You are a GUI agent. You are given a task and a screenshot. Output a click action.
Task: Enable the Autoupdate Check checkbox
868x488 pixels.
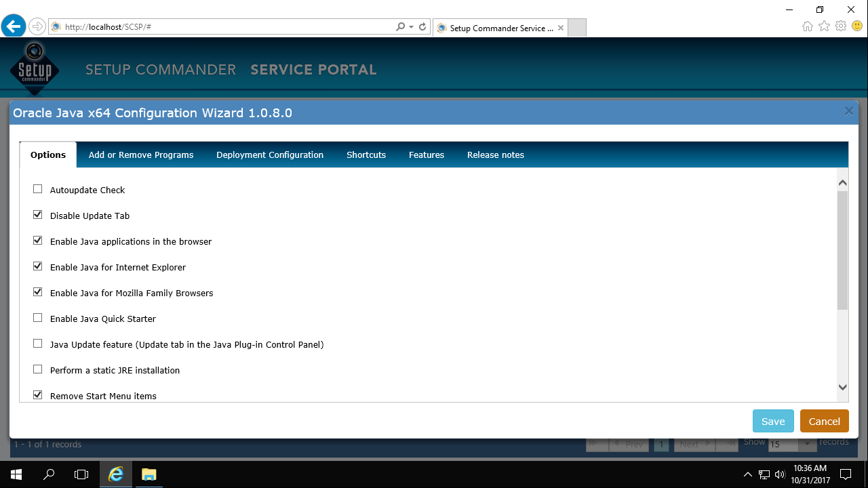click(38, 189)
